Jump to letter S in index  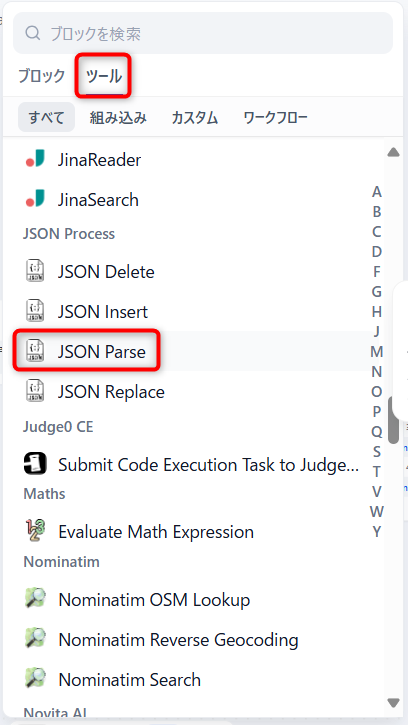point(377,451)
